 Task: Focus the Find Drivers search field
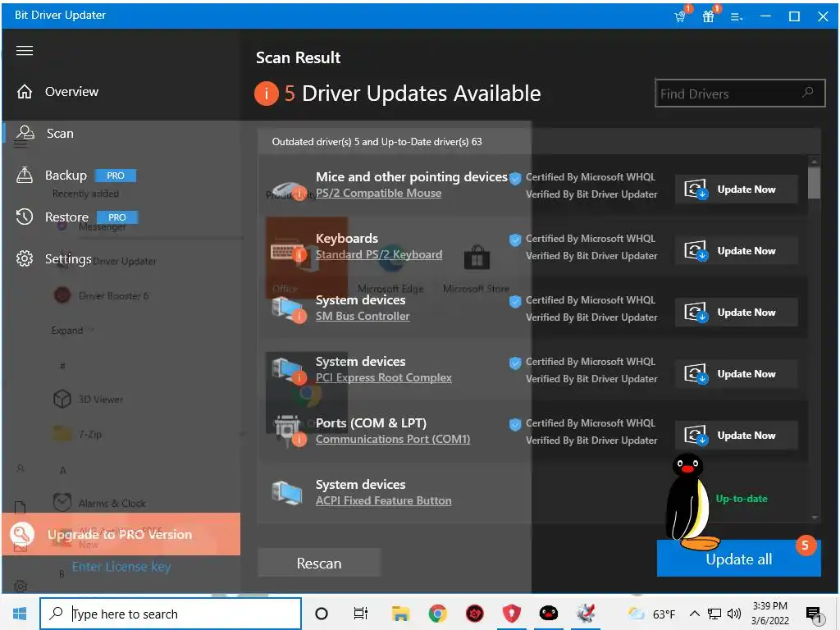(x=739, y=94)
